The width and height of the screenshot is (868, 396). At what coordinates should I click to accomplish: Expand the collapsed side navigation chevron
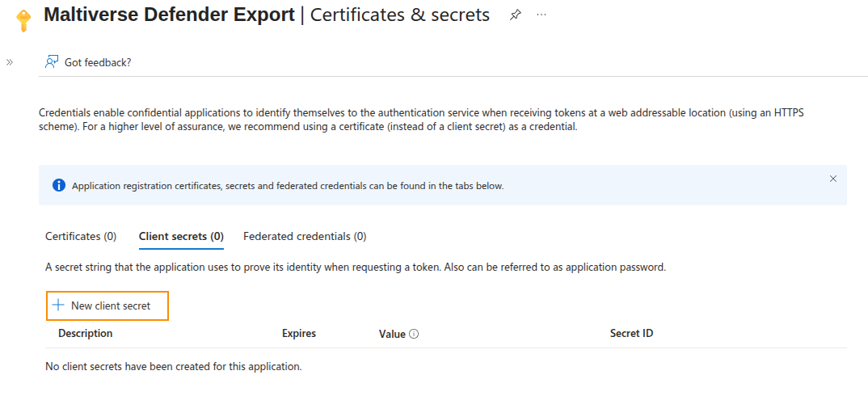pyautogui.click(x=10, y=62)
